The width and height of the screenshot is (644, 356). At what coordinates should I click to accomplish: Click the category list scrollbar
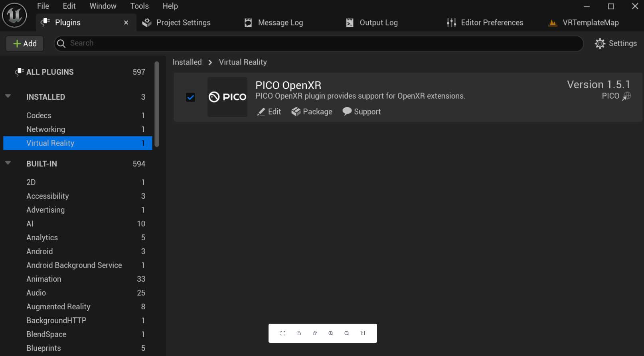point(157,104)
